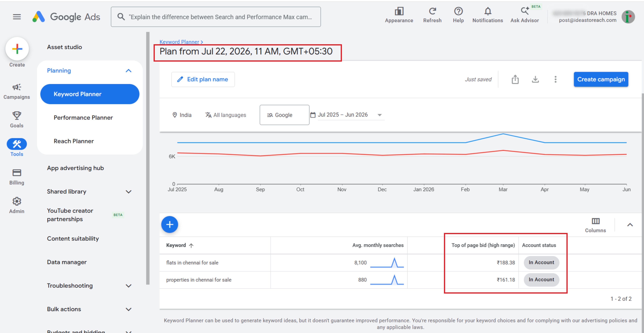Click Create campaign button
Viewport: 644px width, 333px height.
click(x=601, y=80)
